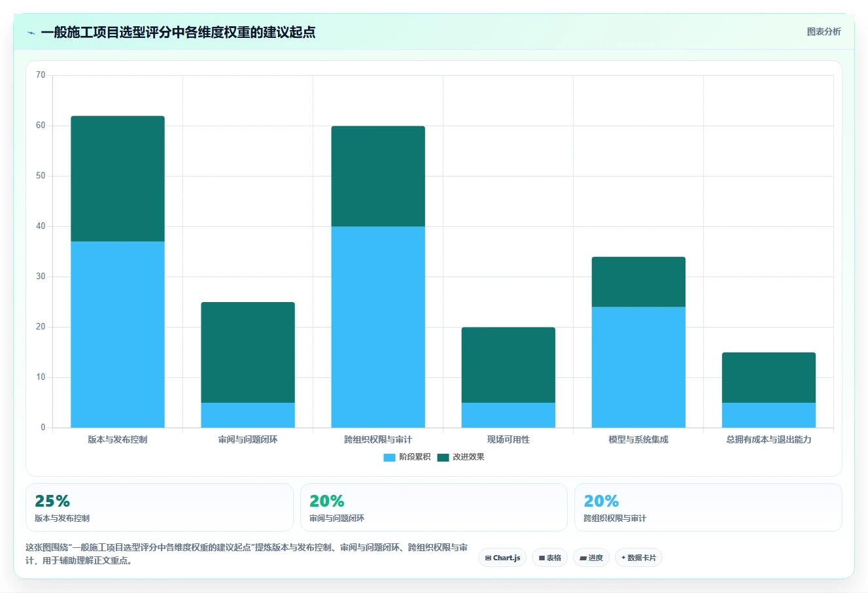Screen dimensions: 868x593
Task: Click the light blue segment of 审阅与问题闭环 bar
Action: tap(248, 415)
